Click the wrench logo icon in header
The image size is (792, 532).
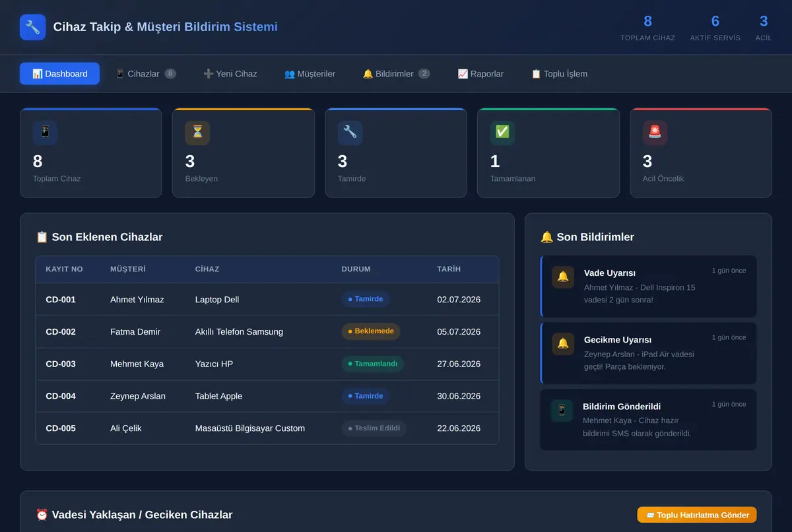pyautogui.click(x=33, y=27)
